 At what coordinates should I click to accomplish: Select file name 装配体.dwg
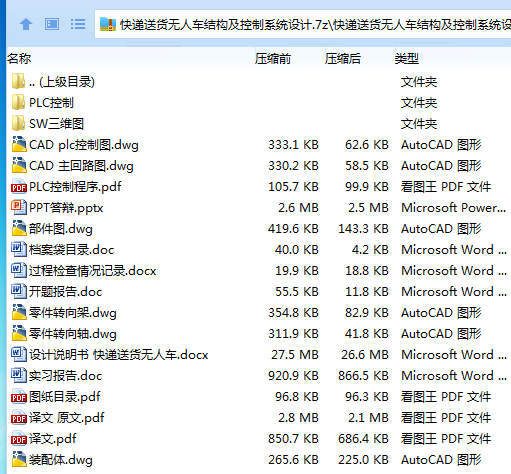pos(61,460)
